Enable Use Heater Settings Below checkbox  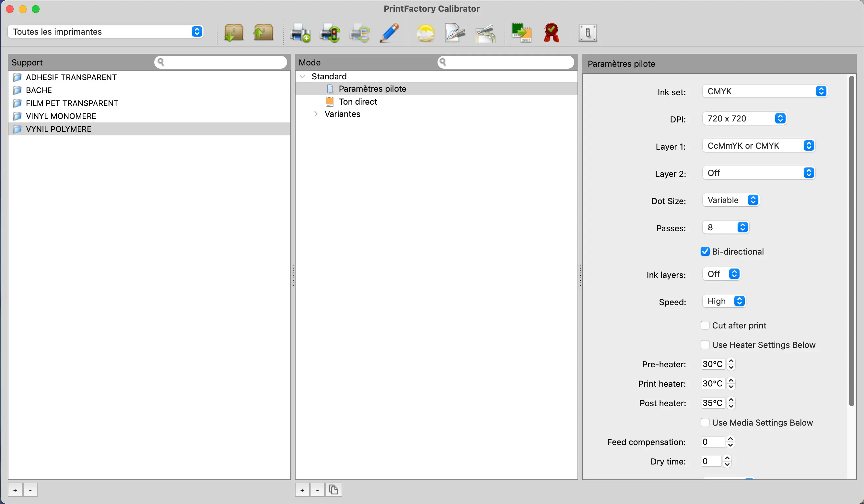click(x=705, y=345)
